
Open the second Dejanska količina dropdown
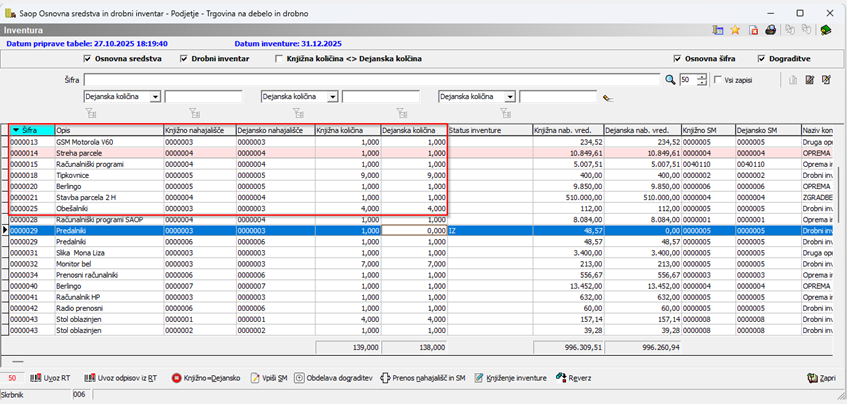[333, 97]
